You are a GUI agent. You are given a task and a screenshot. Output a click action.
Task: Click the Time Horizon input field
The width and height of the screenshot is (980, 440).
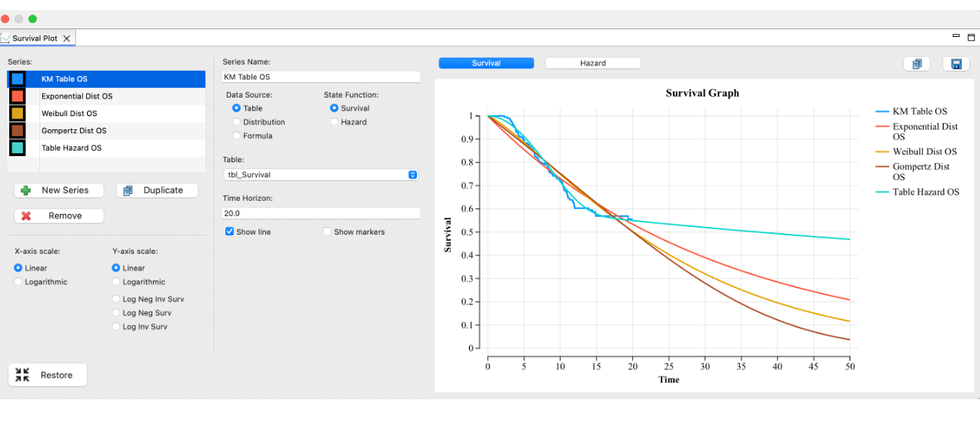pos(321,213)
